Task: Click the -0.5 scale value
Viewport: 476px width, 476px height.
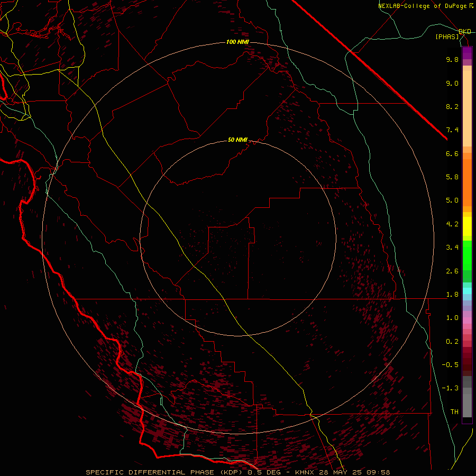Action: pos(450,365)
